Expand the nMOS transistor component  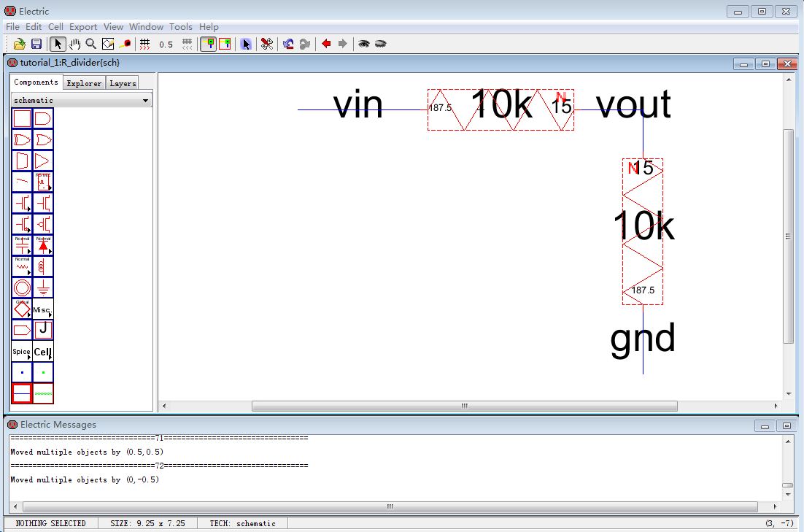point(22,203)
